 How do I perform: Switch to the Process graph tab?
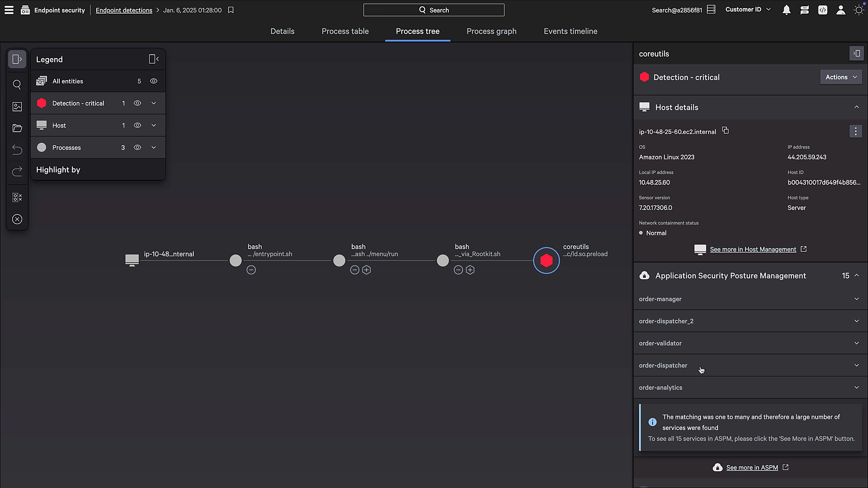(491, 31)
